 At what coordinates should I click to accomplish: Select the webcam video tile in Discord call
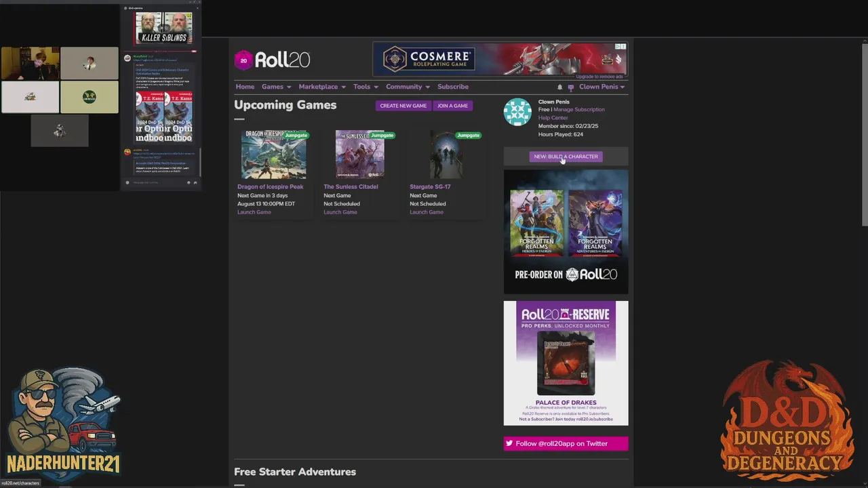[x=30, y=64]
